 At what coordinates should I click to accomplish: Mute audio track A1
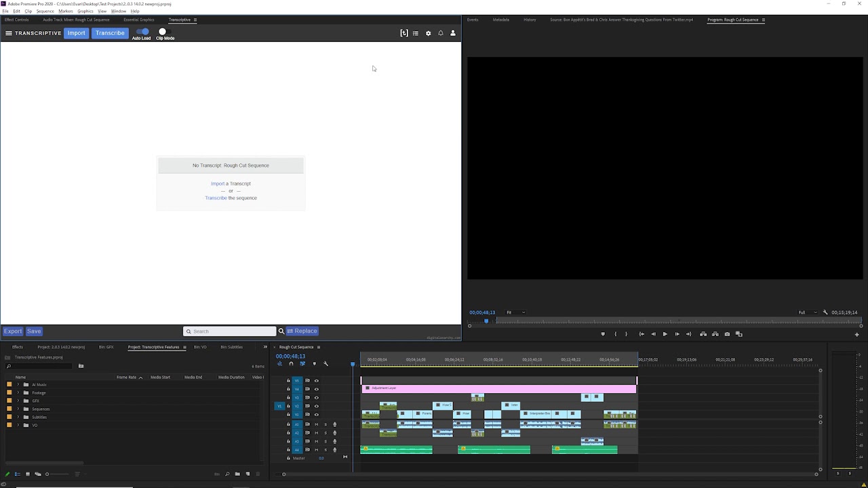316,424
